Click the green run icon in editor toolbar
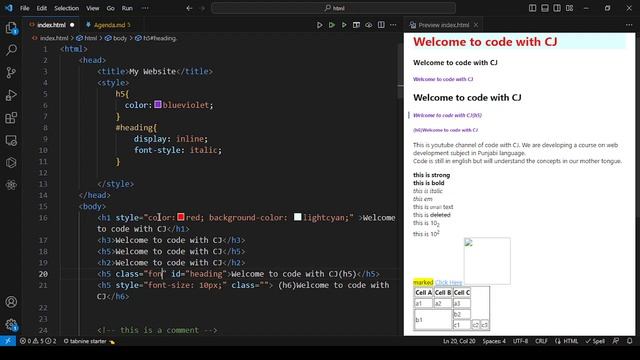This screenshot has height=360, width=640. [332, 25]
